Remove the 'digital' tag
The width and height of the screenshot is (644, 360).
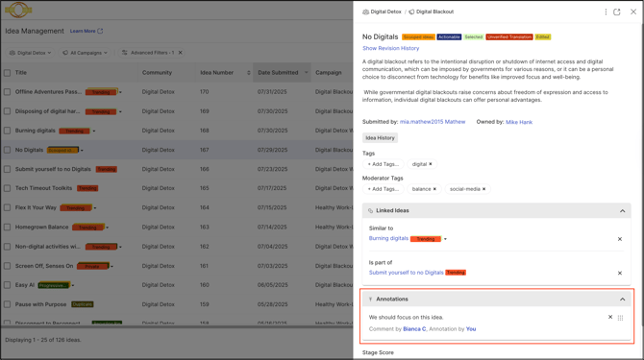click(431, 164)
